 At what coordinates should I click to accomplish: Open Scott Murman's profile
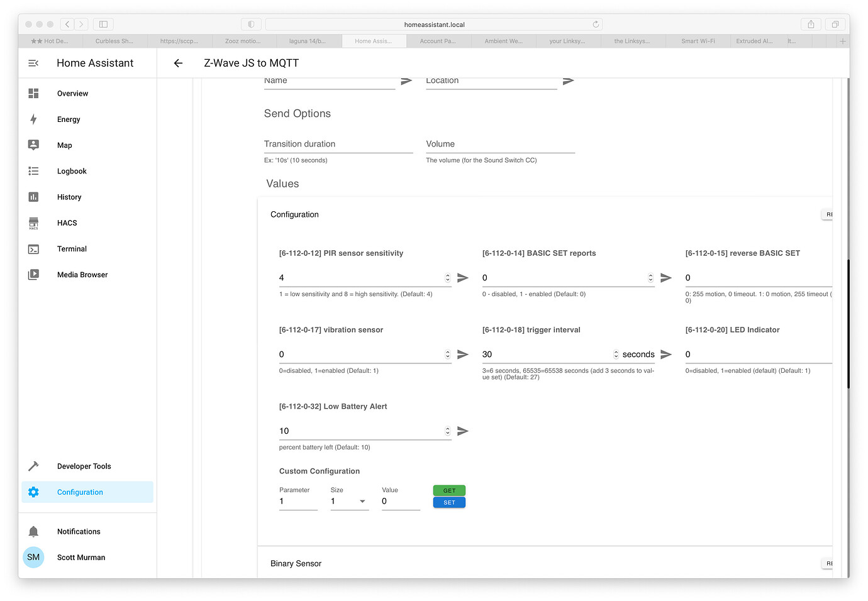87,558
